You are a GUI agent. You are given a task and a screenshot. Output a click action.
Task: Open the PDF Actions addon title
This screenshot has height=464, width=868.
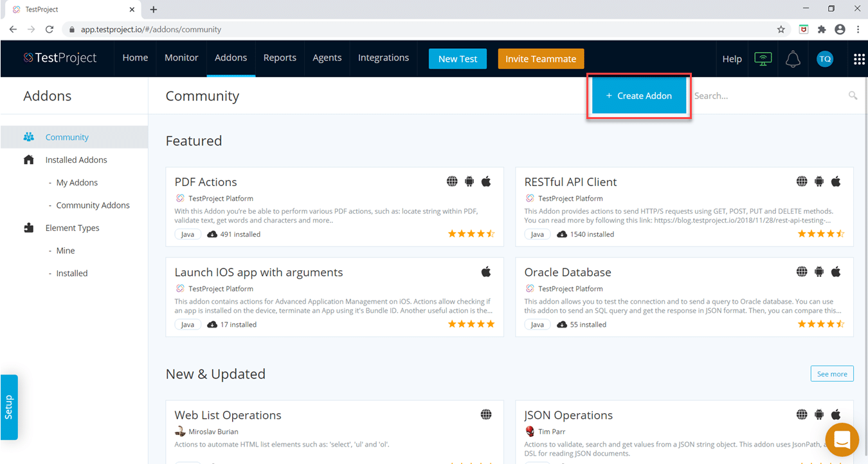coord(206,182)
